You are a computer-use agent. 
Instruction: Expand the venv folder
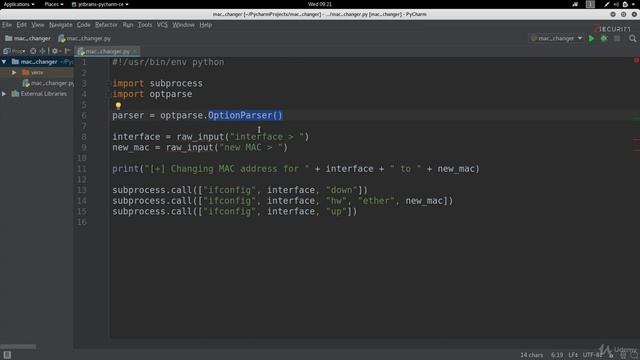[x=14, y=72]
